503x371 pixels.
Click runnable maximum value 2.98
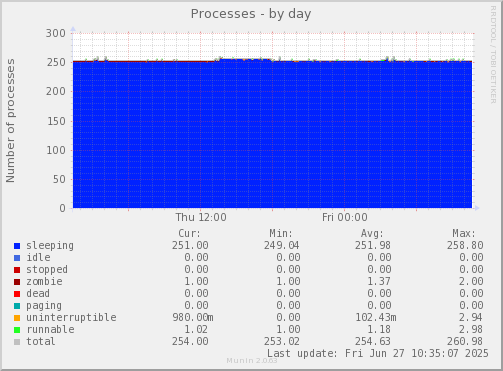[x=471, y=329]
